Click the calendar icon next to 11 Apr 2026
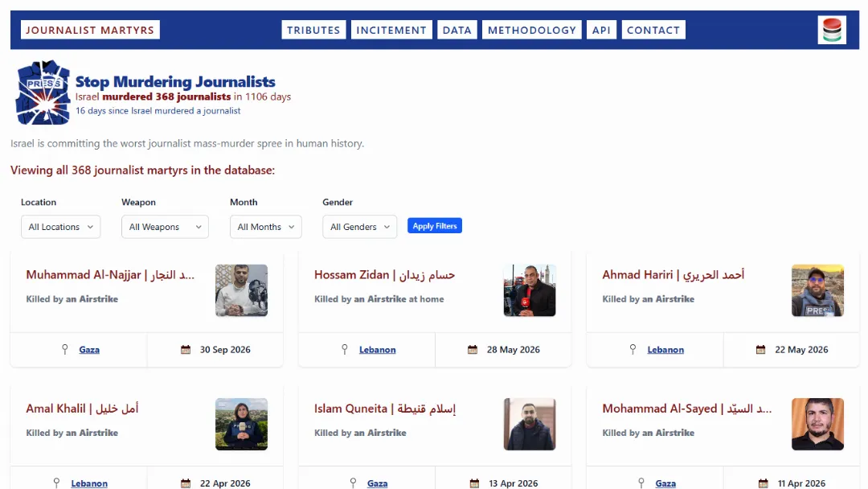 (x=764, y=483)
